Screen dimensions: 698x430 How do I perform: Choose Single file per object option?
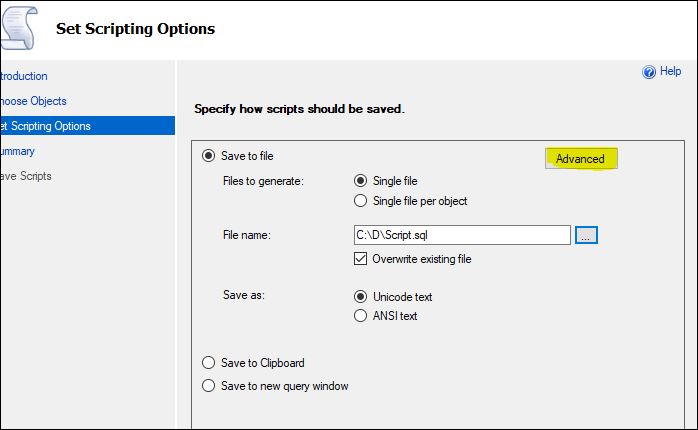tap(361, 200)
